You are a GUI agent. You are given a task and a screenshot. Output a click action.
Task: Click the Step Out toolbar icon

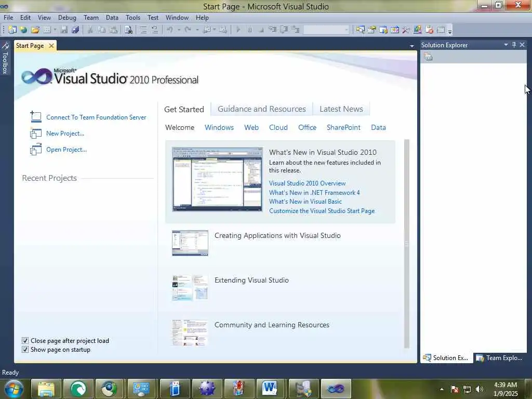click(x=296, y=30)
